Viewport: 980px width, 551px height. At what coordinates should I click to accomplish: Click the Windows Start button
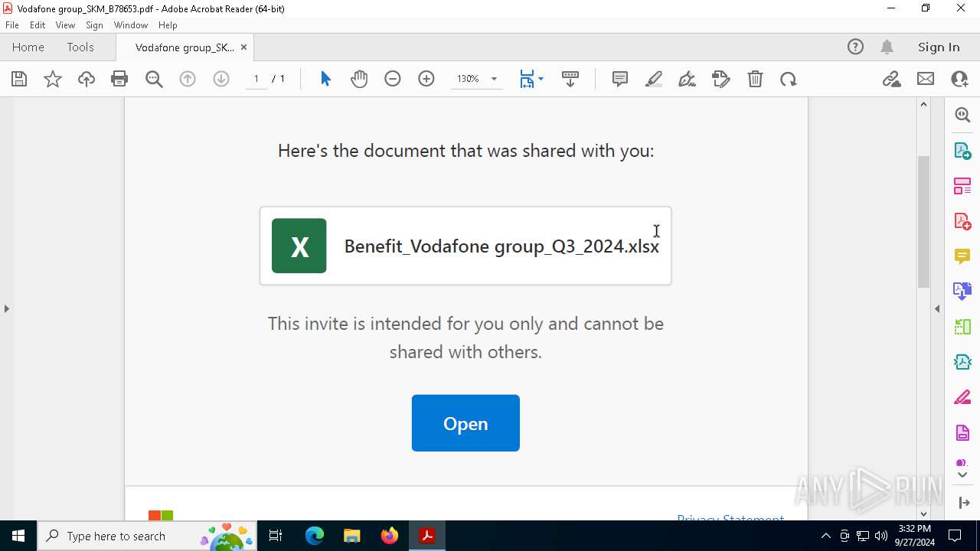[18, 536]
